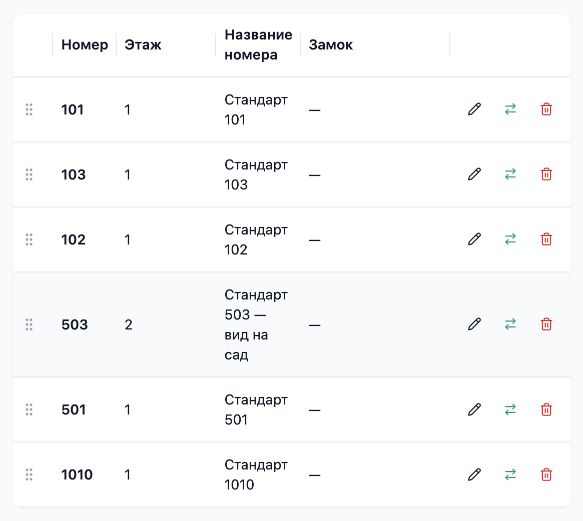The width and height of the screenshot is (583, 521).
Task: Delete room 103 using trash icon
Action: point(546,174)
